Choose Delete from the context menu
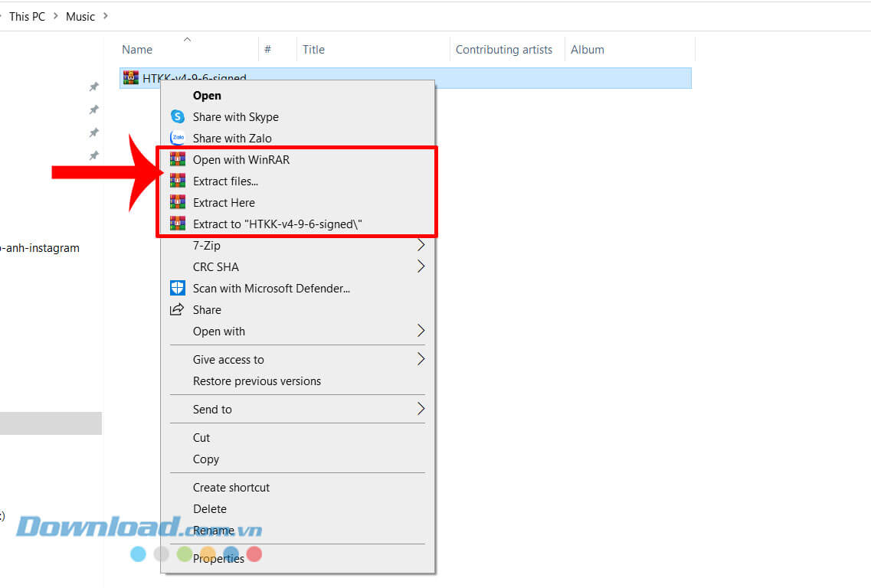Viewport: 871px width, 588px height. (x=210, y=509)
